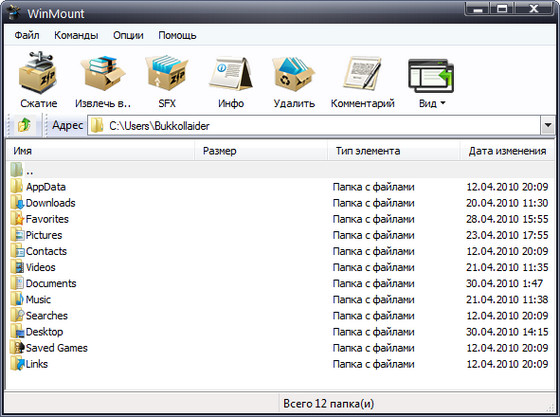
Task: Select the Documents folder icon
Action: (x=17, y=283)
